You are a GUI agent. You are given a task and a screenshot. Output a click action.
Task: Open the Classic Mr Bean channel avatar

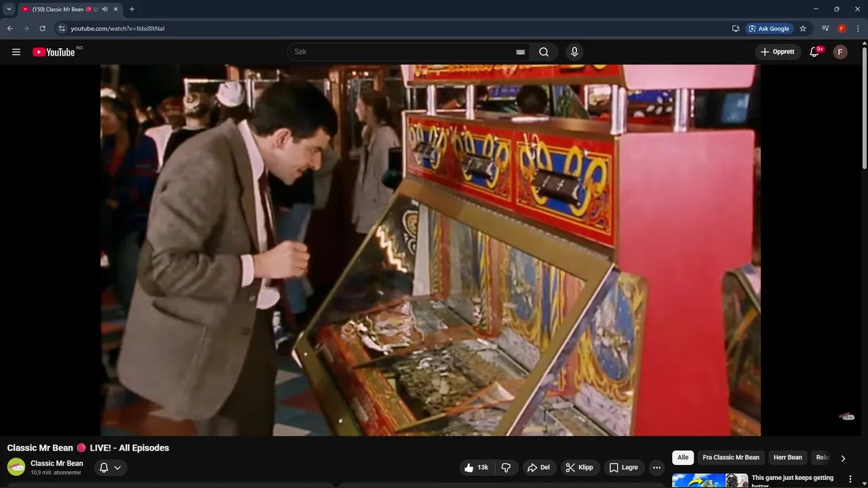[x=16, y=467]
